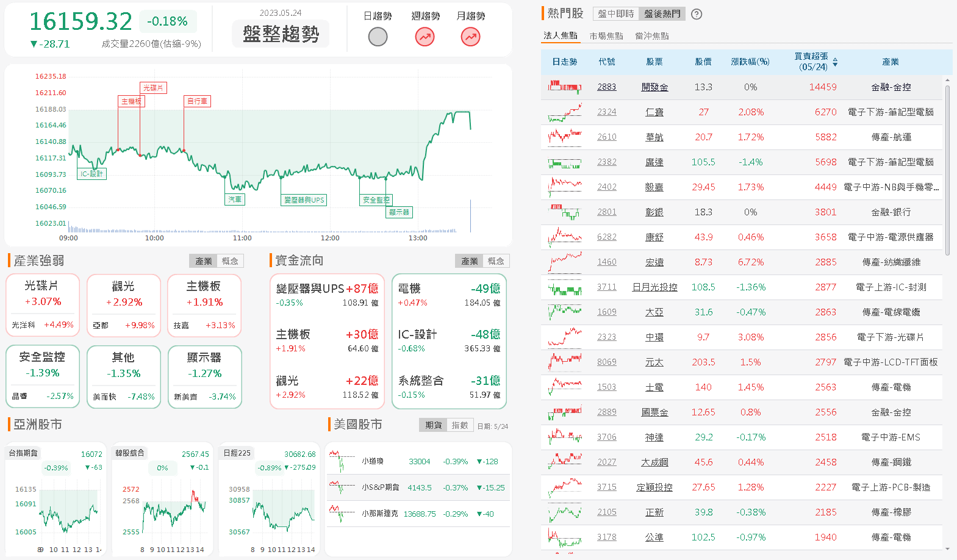Click the weekly trend red arrow icon
This screenshot has width=957, height=560.
[425, 37]
